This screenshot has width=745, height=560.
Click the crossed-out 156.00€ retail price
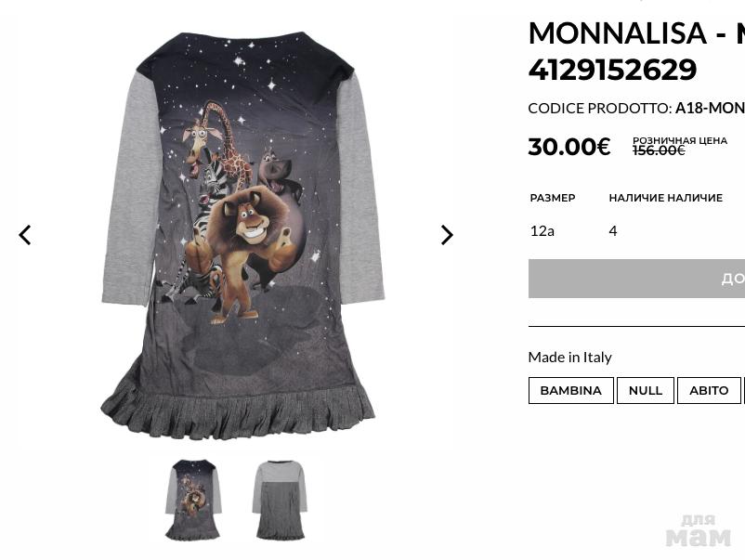coord(659,150)
